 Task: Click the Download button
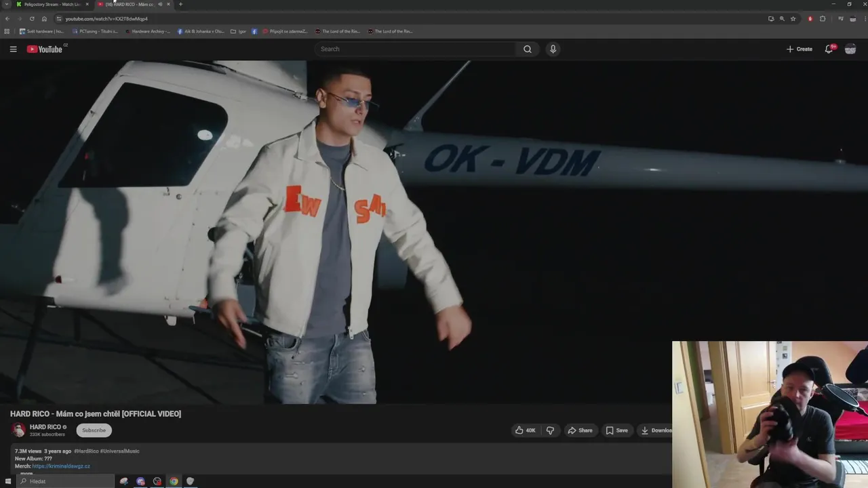pyautogui.click(x=656, y=430)
